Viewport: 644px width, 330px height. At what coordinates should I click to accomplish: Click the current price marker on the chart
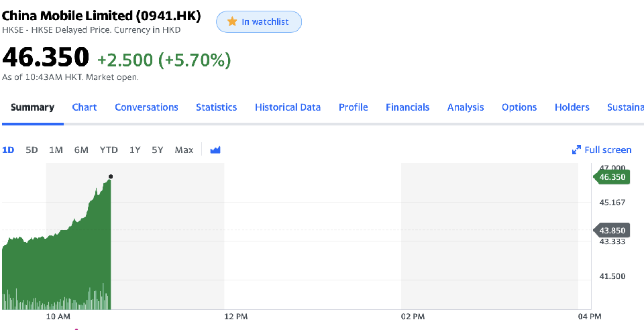[111, 177]
